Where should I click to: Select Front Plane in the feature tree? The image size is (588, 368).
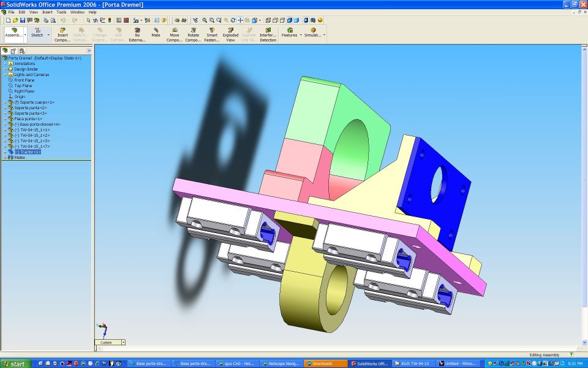coord(24,80)
